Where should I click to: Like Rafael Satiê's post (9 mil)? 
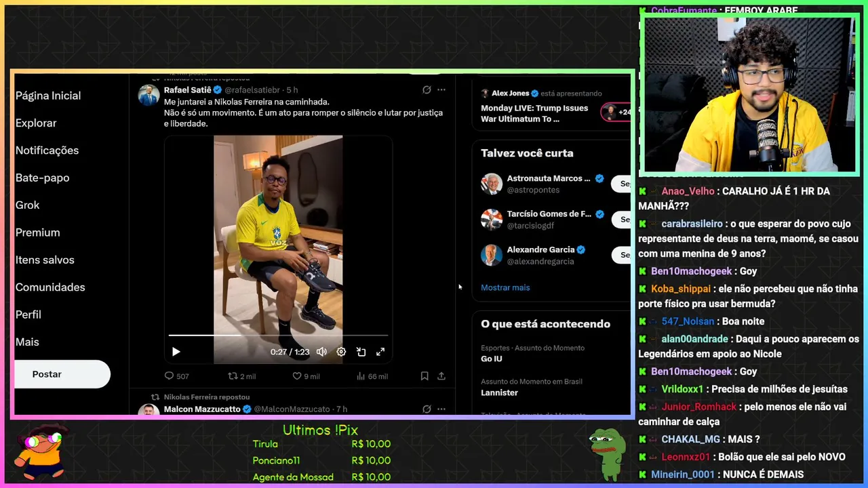306,376
